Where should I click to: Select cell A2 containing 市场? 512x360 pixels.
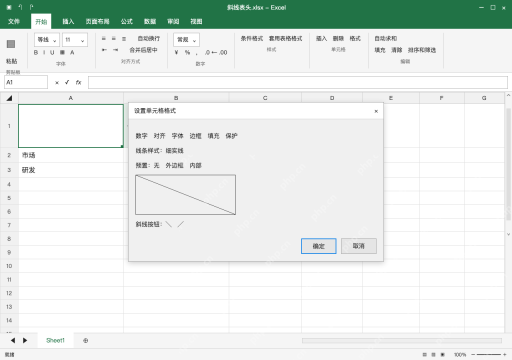pos(71,155)
